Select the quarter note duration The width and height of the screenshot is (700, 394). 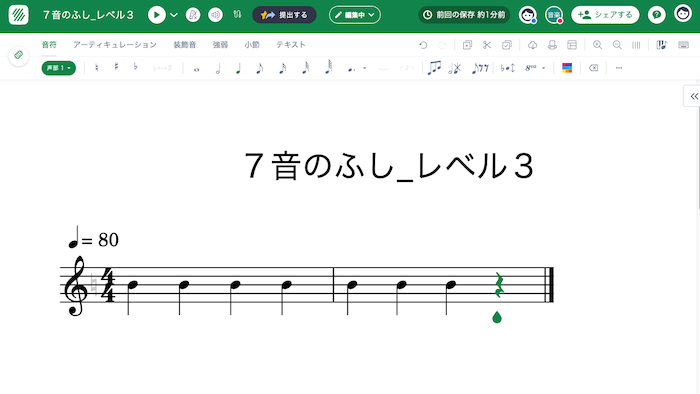click(238, 68)
